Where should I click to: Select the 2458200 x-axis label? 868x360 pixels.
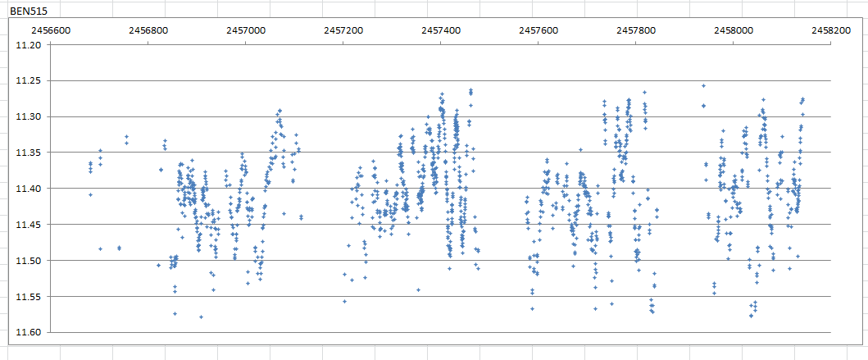click(831, 30)
